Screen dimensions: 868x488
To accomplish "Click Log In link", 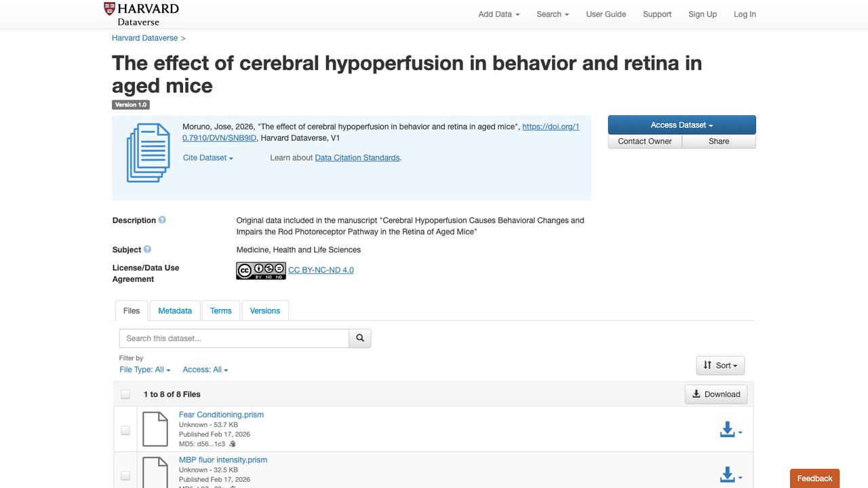I will click(x=745, y=14).
